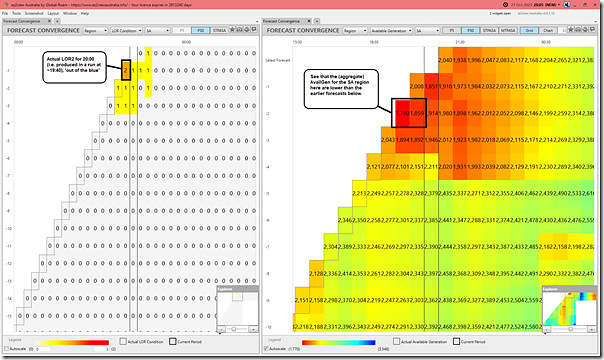The image size is (604, 360).
Task: Add a new tab in the right pane
Action: [317, 21]
